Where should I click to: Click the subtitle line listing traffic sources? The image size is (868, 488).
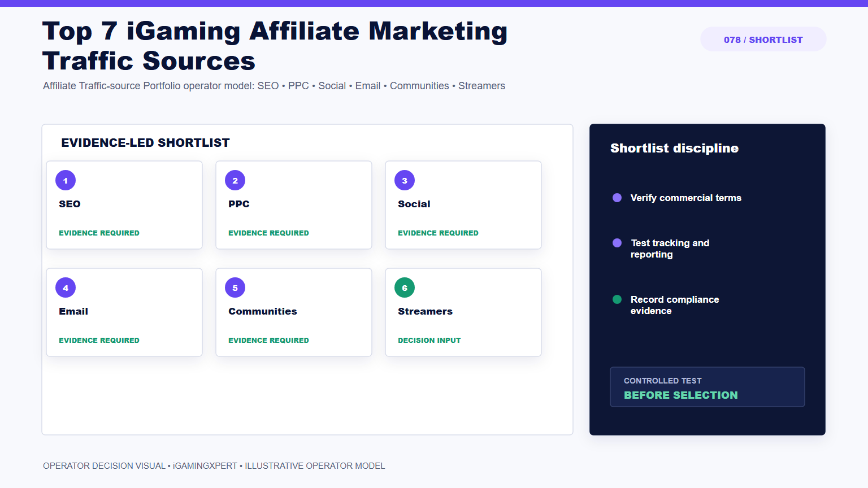274,86
